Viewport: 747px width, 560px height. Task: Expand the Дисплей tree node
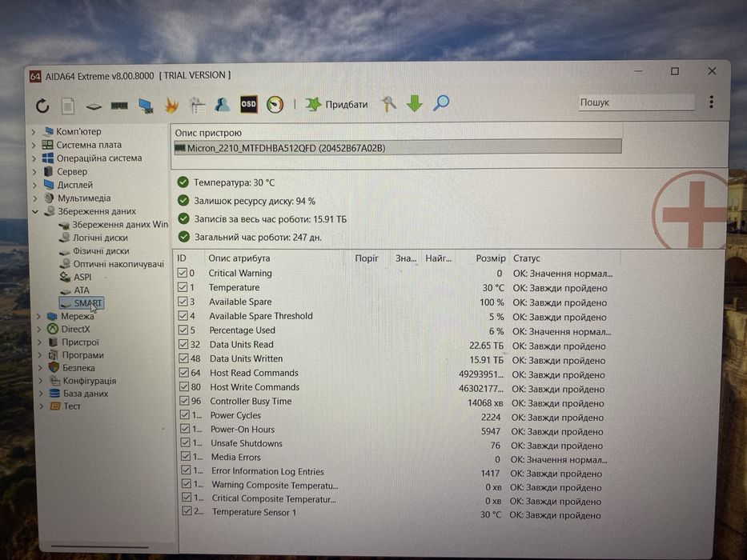point(34,186)
